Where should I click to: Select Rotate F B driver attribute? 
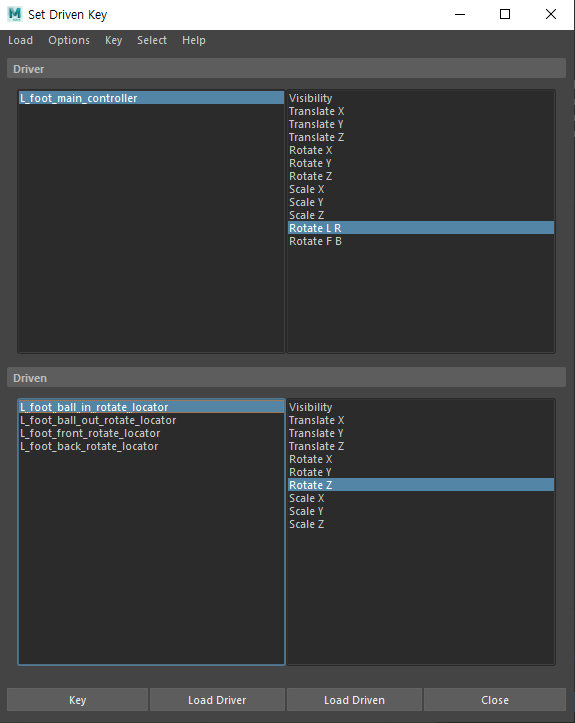421,241
